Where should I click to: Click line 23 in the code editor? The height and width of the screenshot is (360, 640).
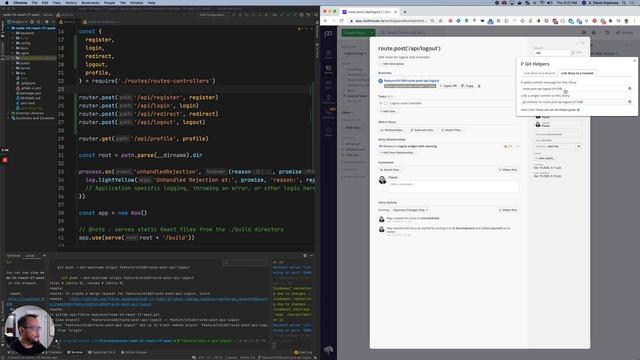tap(196, 89)
